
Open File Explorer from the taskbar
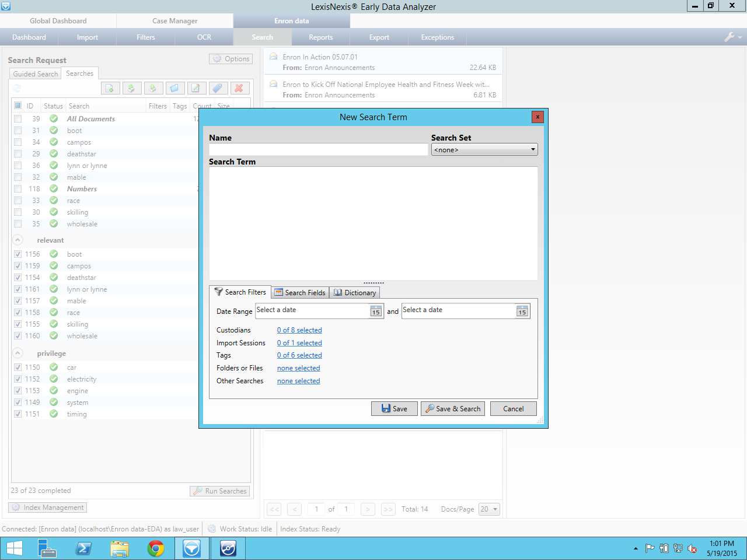(x=120, y=548)
